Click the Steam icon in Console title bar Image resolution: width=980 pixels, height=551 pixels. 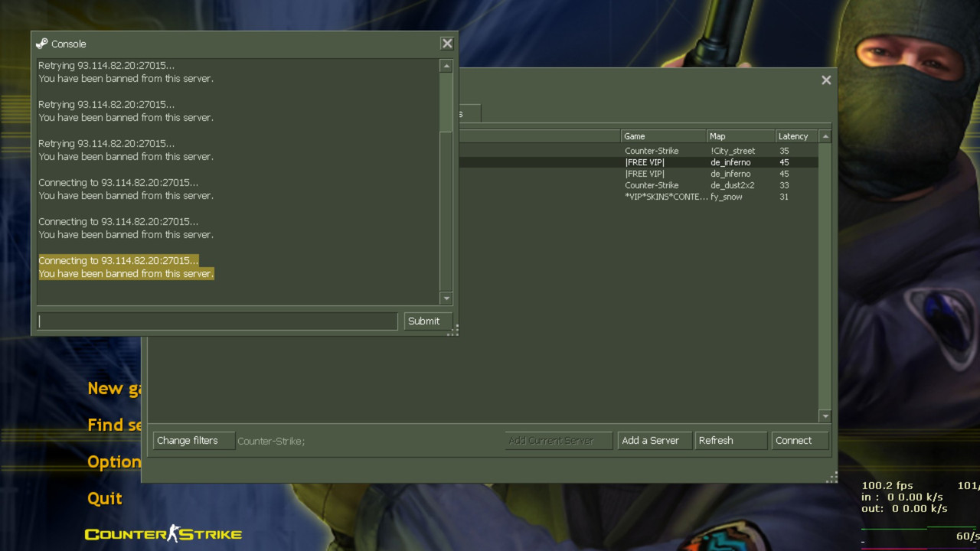coord(41,44)
